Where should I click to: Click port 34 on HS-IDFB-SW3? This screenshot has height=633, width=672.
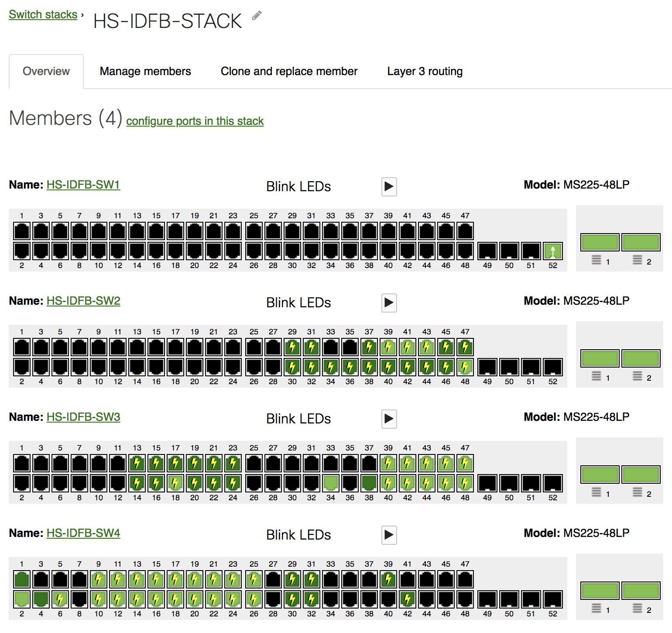331,483
